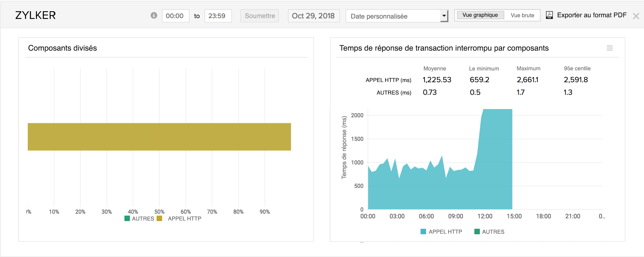Close the ZYLKER transaction view
The image size is (644, 257).
coord(636,16)
